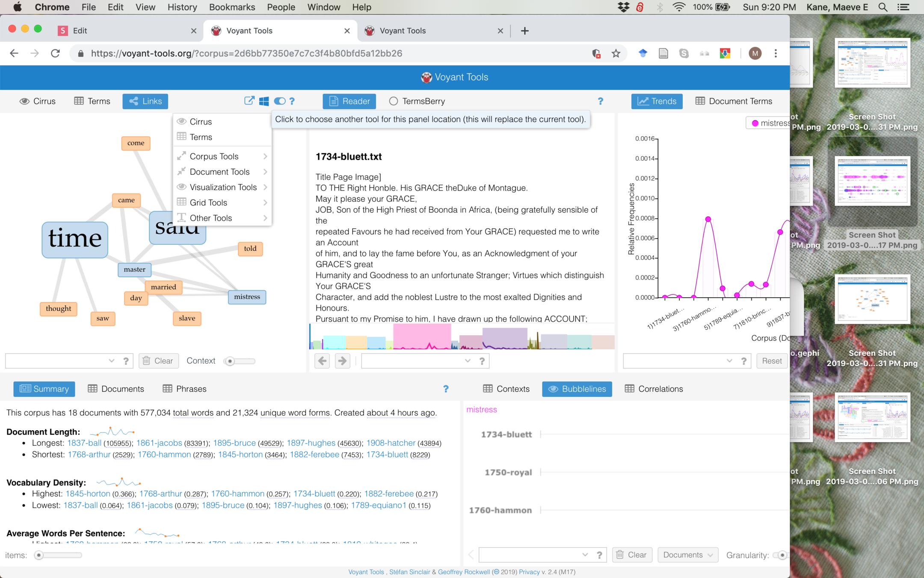
Task: Click Chrome's bookmark star icon
Action: pos(616,54)
